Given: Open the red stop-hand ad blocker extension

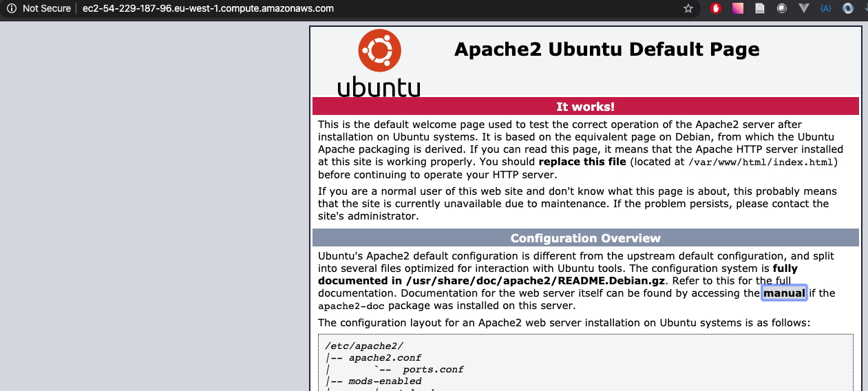Looking at the screenshot, I should tap(716, 8).
